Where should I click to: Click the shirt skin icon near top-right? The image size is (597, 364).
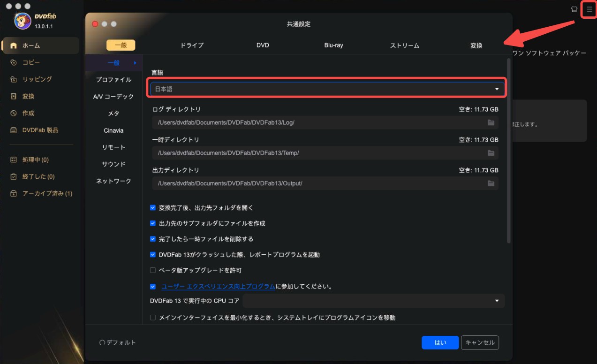[x=574, y=9]
